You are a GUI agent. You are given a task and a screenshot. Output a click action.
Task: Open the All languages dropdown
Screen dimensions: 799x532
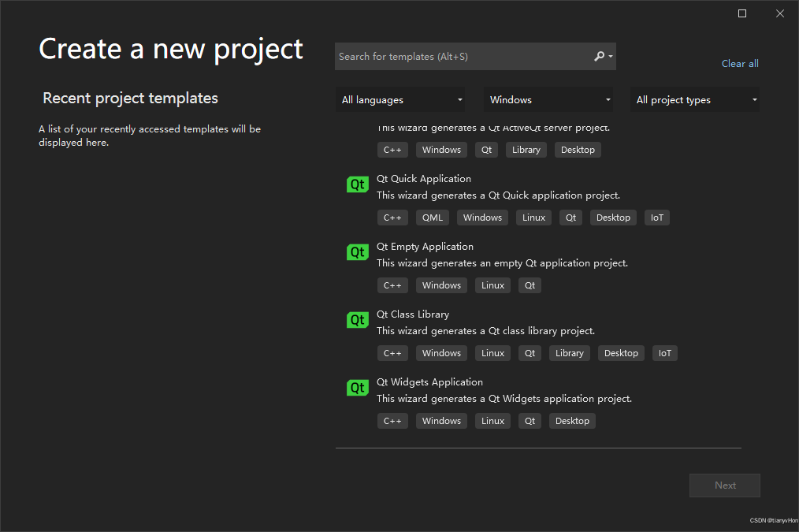pos(402,100)
